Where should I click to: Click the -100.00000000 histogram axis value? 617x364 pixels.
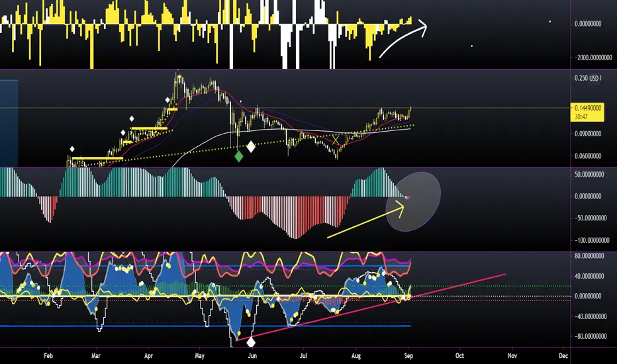(x=592, y=240)
